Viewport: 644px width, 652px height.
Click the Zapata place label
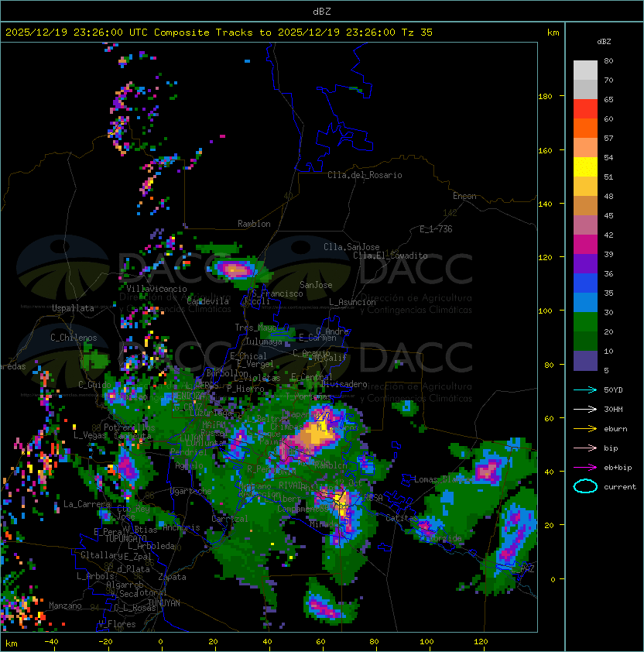click(x=172, y=577)
